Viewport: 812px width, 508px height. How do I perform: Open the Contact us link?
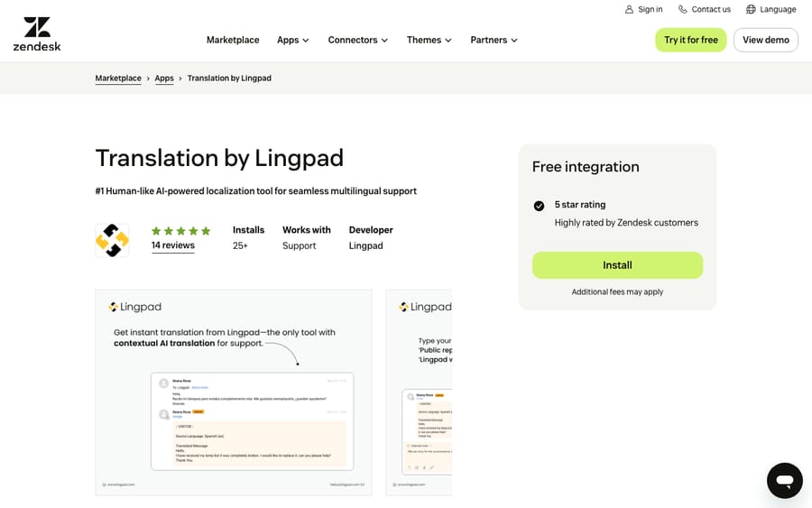click(x=705, y=9)
